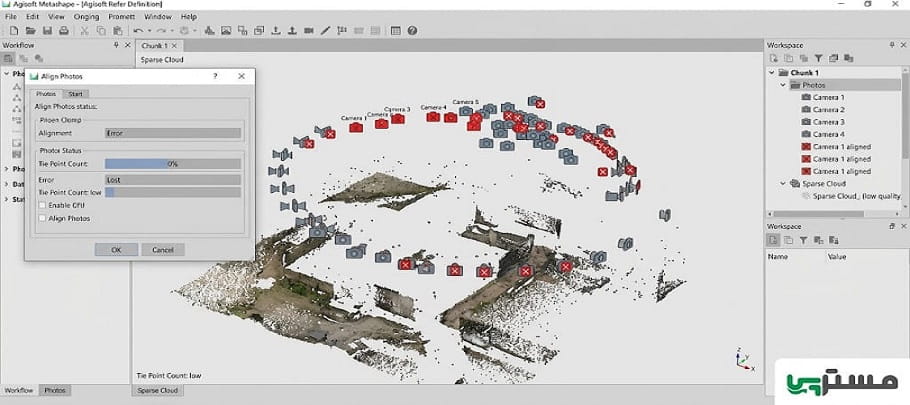Switch to Photos bottom tab

(55, 390)
